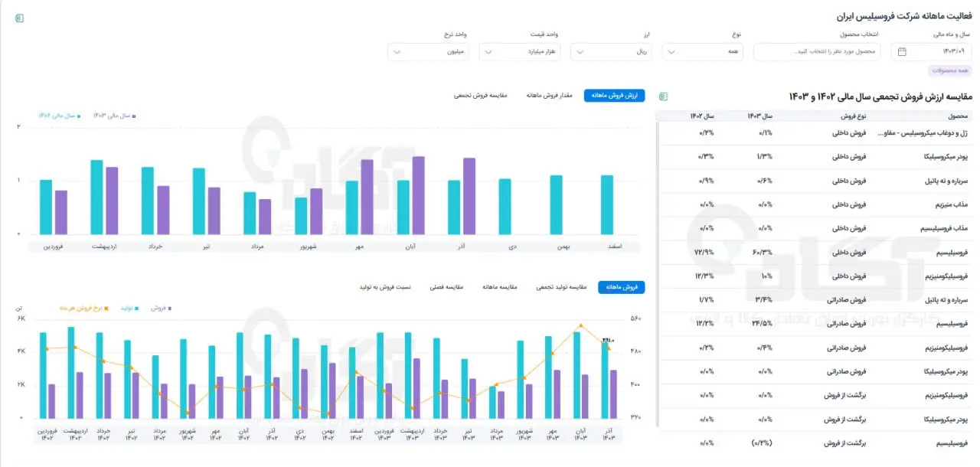The height and width of the screenshot is (467, 980).
Task: Click the Excel export icon next to the مقایسه ارزش فروش تجمعی table title
Action: [x=663, y=96]
